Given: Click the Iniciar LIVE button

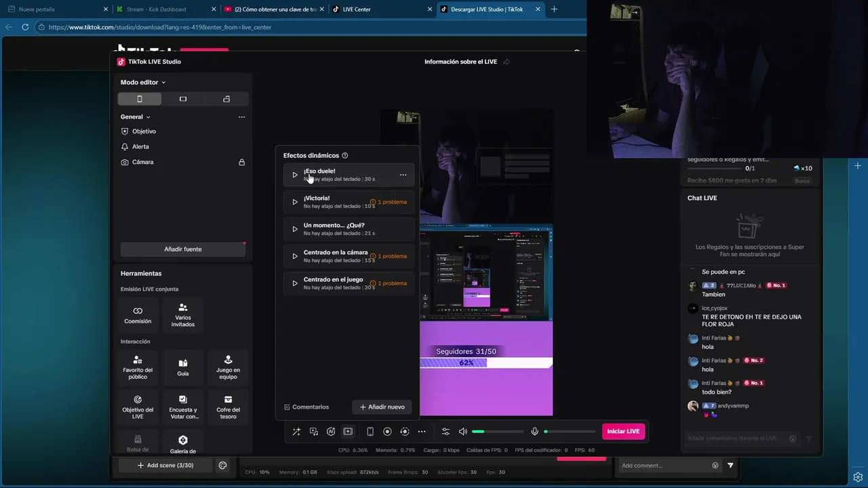Looking at the screenshot, I should 623,432.
